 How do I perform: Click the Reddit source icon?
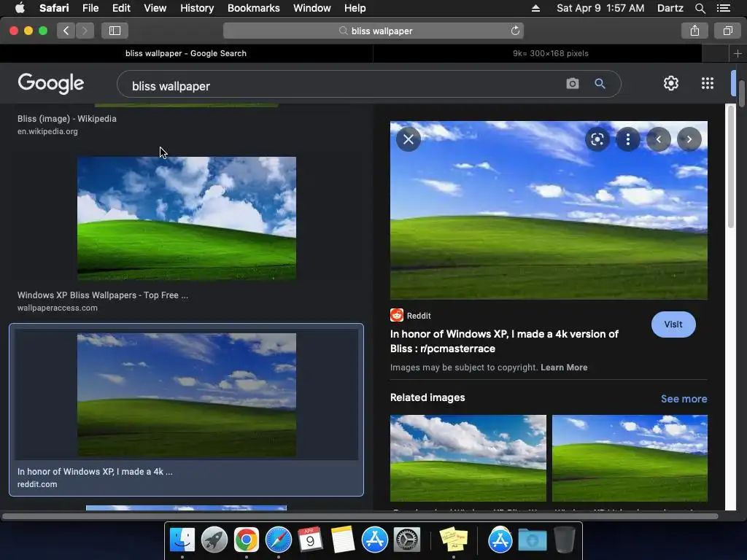[x=396, y=315]
